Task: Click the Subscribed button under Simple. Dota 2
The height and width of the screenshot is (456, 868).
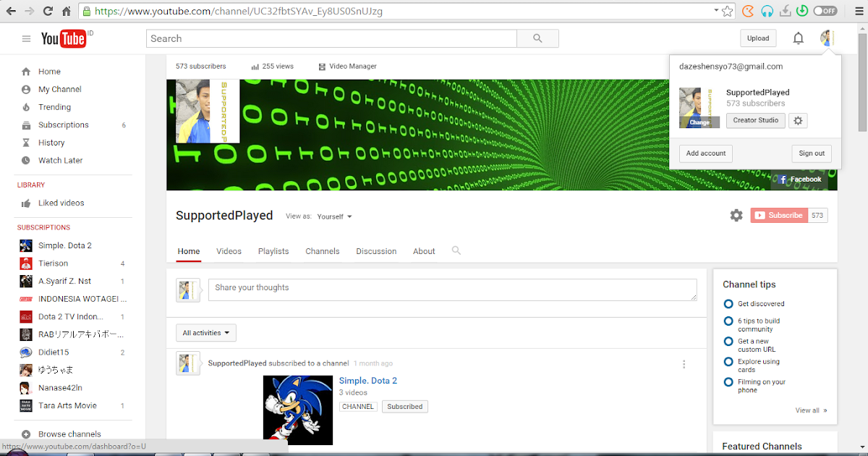Action: pyautogui.click(x=405, y=407)
